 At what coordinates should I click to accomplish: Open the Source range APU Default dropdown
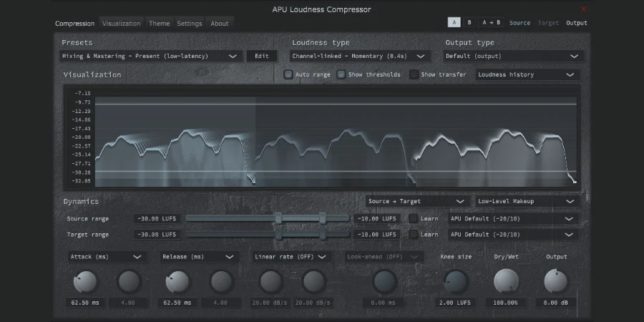tap(513, 218)
